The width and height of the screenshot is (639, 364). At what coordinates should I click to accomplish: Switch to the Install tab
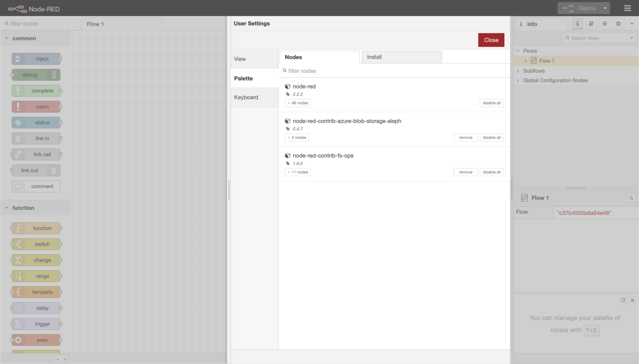click(x=401, y=57)
